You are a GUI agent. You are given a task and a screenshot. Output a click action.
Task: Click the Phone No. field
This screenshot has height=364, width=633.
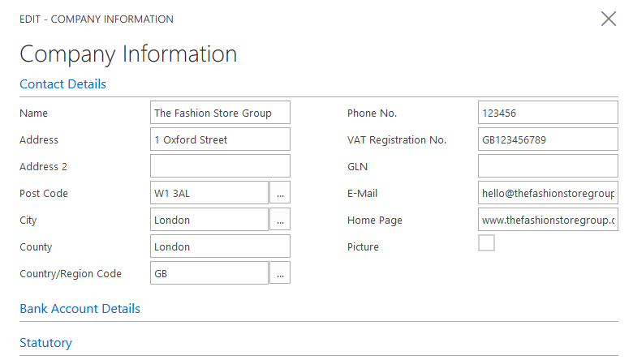click(548, 113)
